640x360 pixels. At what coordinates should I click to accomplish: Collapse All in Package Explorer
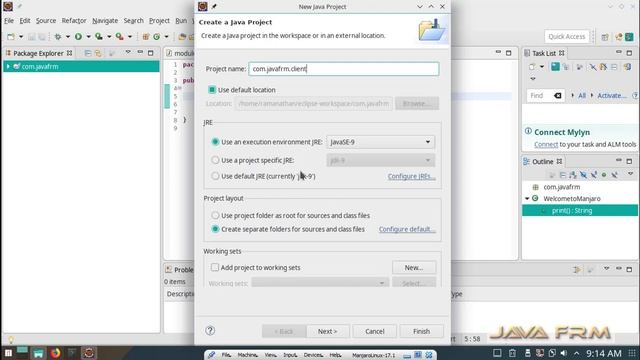(x=88, y=53)
